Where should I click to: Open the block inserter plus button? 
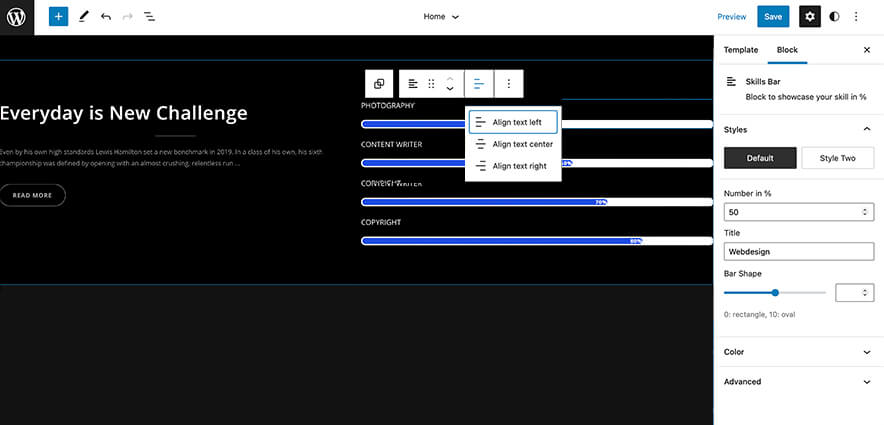[59, 17]
